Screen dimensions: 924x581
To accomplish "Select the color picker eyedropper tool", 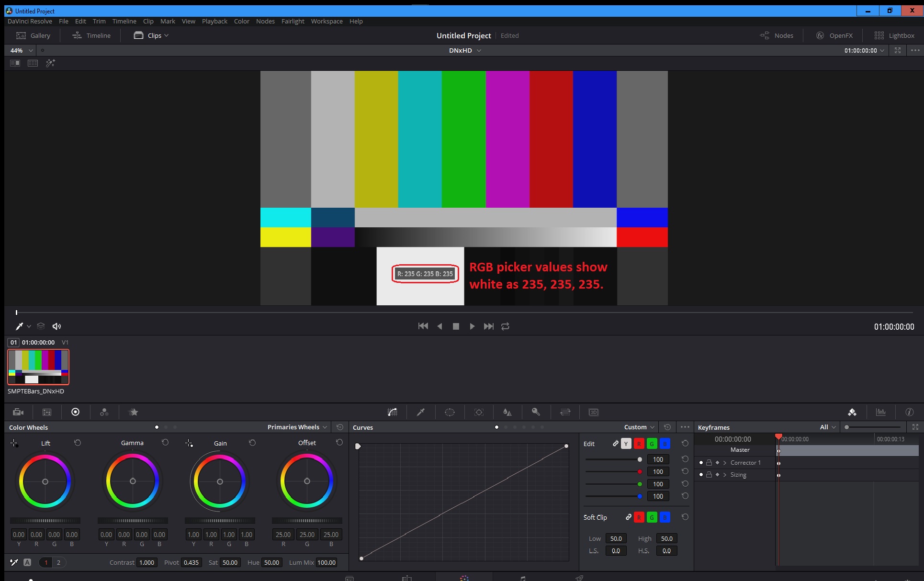I will coord(19,326).
